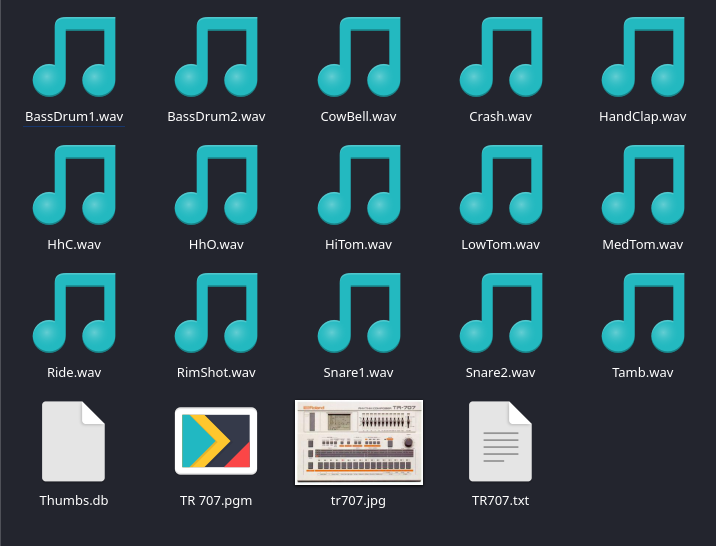Choose the LowTom.wav music note icon
The width and height of the screenshot is (716, 546).
(501, 185)
